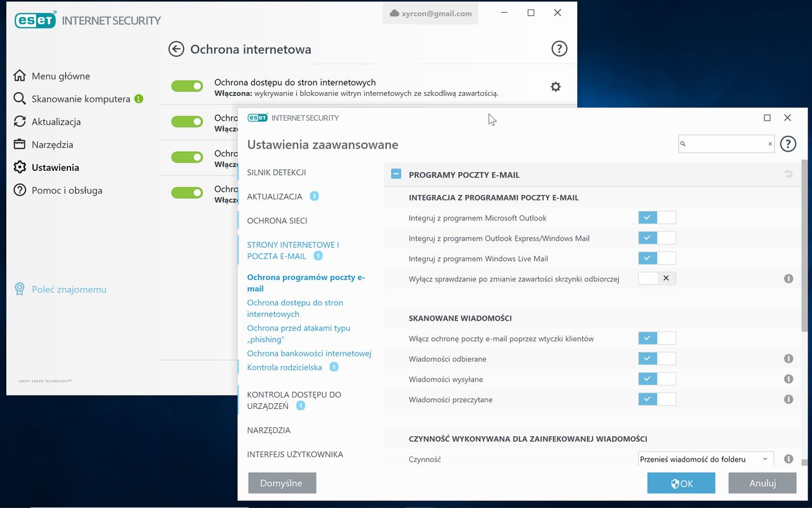Viewport: 812px width, 508px height.
Task: Click the refresh icon next to Aktualizacja
Action: click(20, 121)
